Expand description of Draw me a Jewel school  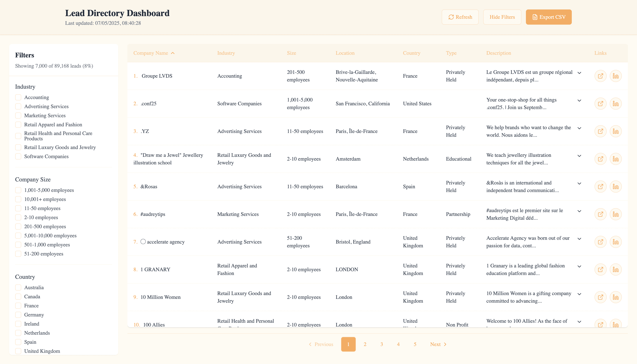579,156
